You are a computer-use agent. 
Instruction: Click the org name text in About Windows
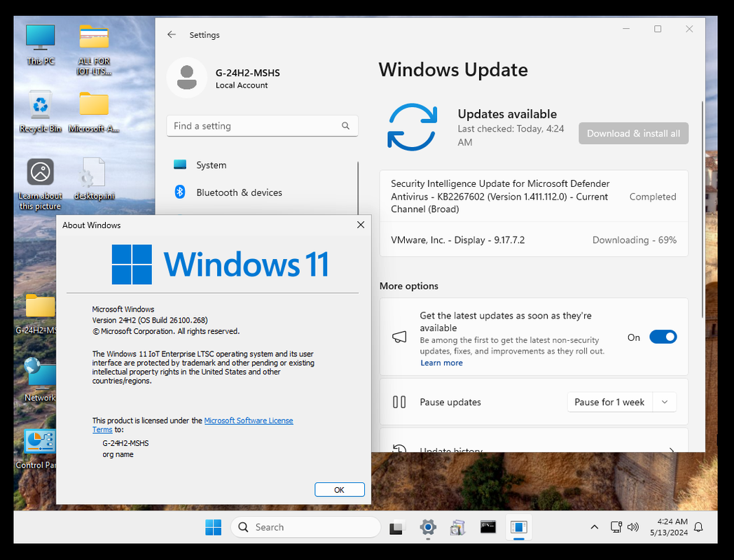coord(118,454)
